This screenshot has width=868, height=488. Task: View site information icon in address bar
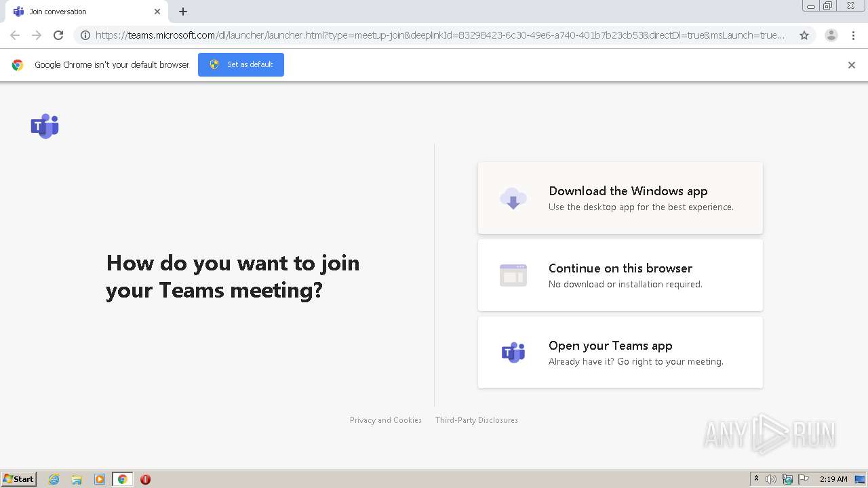[x=85, y=35]
